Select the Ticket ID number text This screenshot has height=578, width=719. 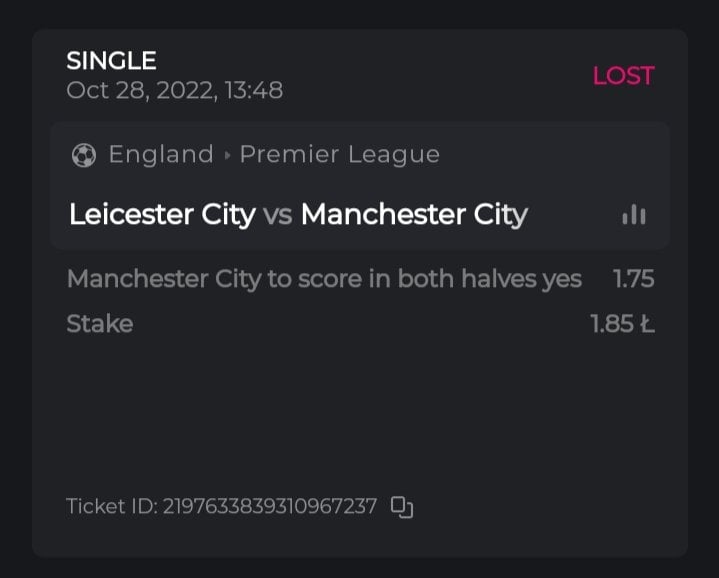(270, 507)
